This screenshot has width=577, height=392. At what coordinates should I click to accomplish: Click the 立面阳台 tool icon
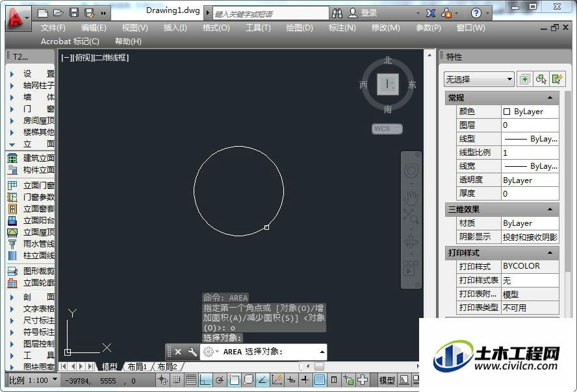tap(12, 221)
